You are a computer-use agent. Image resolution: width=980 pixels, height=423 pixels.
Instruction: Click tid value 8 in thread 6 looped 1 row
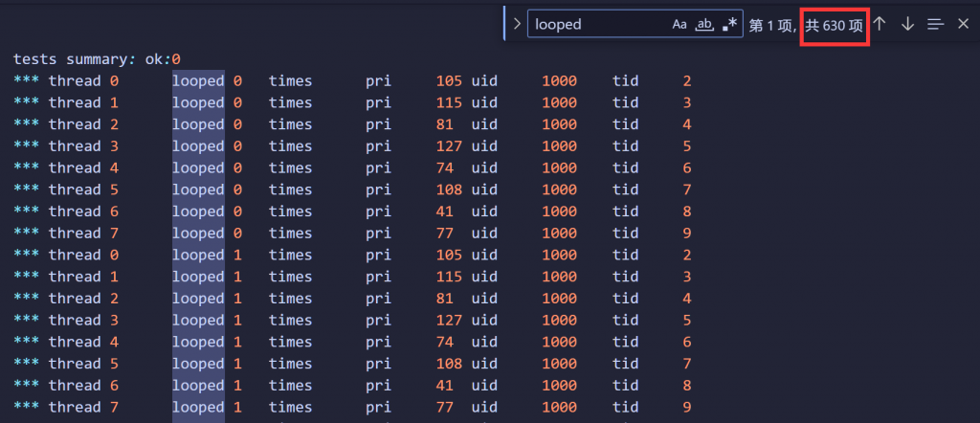point(687,386)
